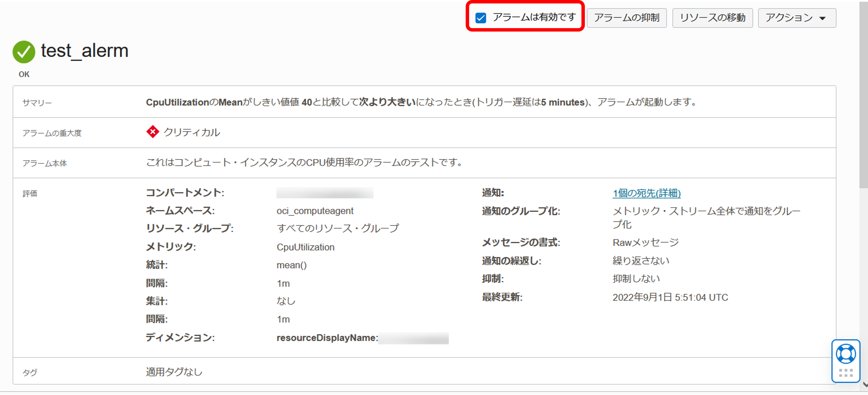Open the 1個の宛先(詳細) notification link

pos(646,193)
